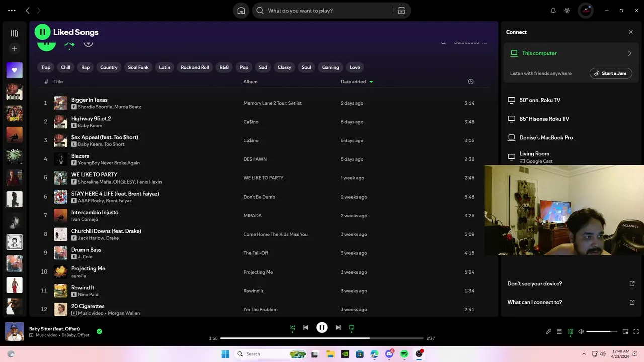The image size is (644, 362).
Task: Open the Don't Be Dumb album link
Action: (x=259, y=197)
